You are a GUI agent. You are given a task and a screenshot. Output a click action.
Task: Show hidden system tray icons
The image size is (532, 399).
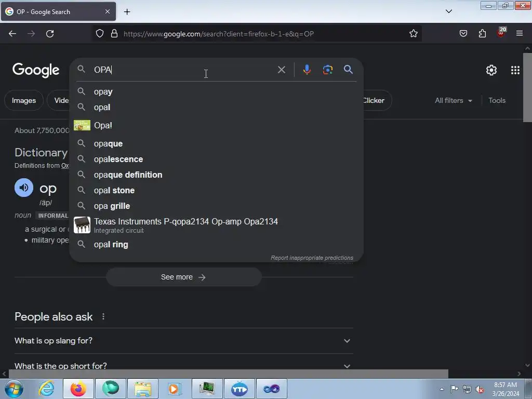point(442,389)
